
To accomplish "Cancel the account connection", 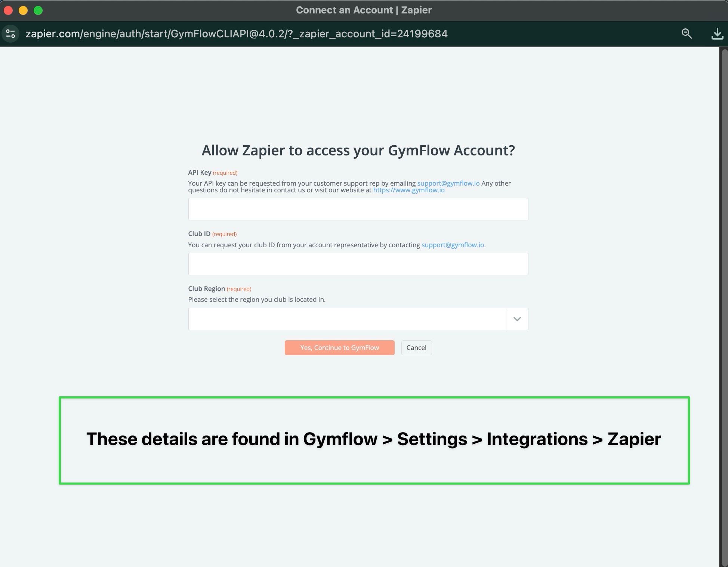I will (416, 348).
